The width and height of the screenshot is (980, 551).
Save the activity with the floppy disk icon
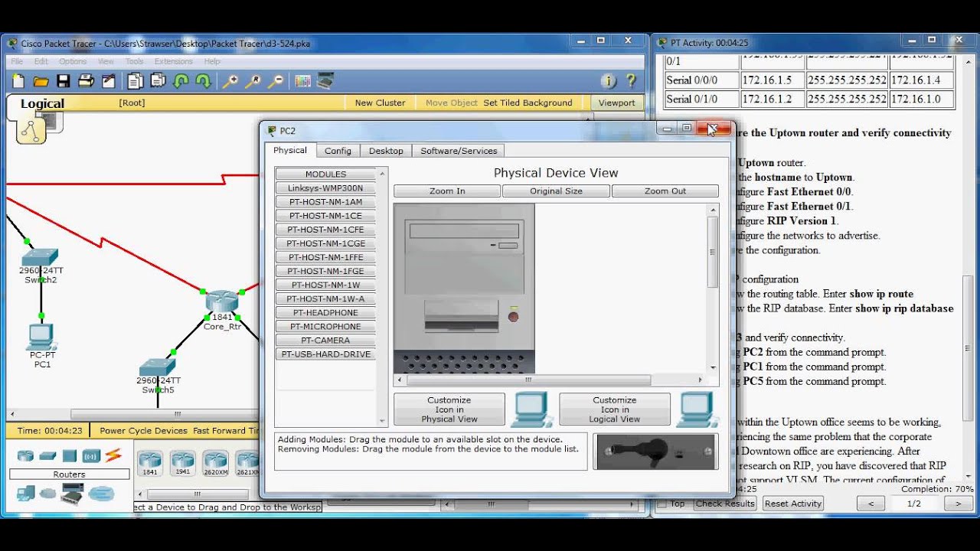coord(64,81)
